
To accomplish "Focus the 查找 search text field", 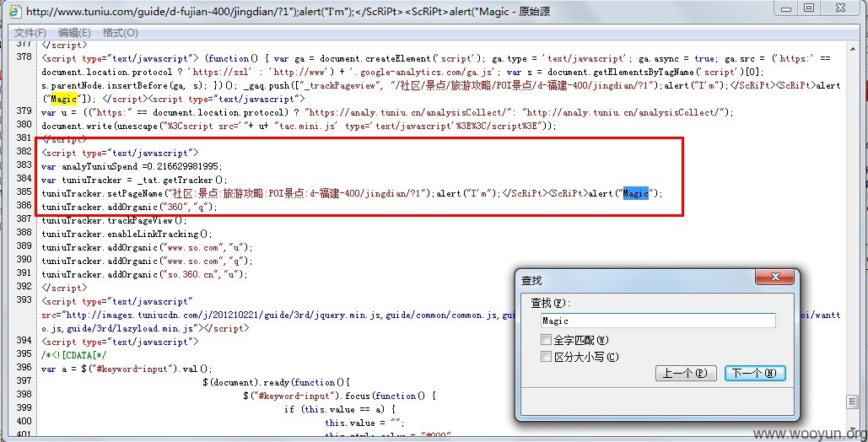I will (658, 321).
